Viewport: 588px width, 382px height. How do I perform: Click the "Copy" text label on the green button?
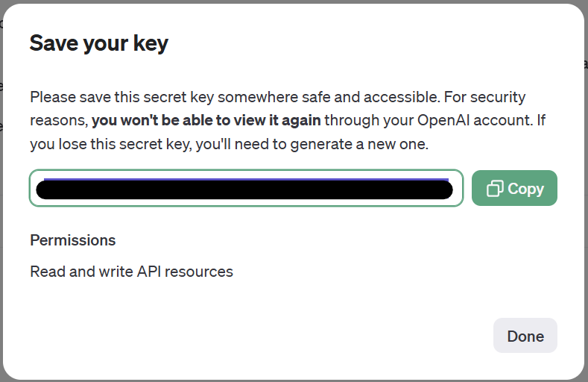tap(525, 189)
